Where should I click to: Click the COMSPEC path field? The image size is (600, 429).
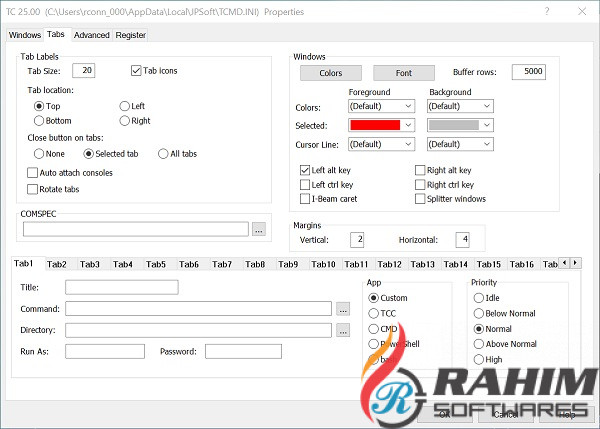136,229
